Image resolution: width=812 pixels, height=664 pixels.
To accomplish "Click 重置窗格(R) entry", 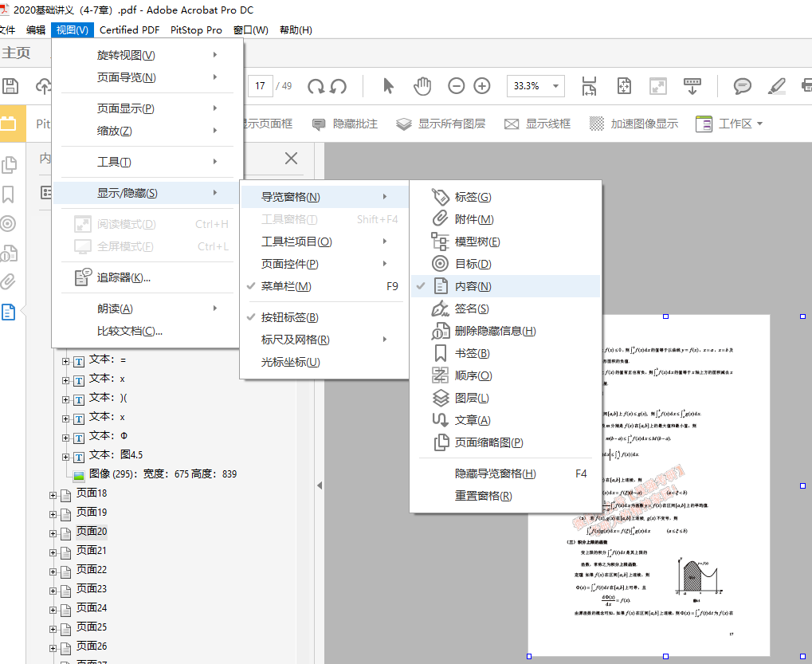I will tap(506, 495).
